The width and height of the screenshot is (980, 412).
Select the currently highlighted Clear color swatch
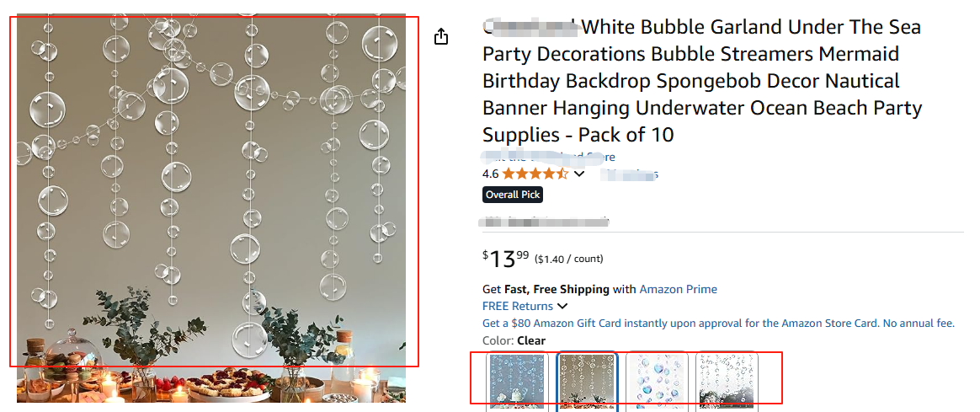pyautogui.click(x=588, y=382)
